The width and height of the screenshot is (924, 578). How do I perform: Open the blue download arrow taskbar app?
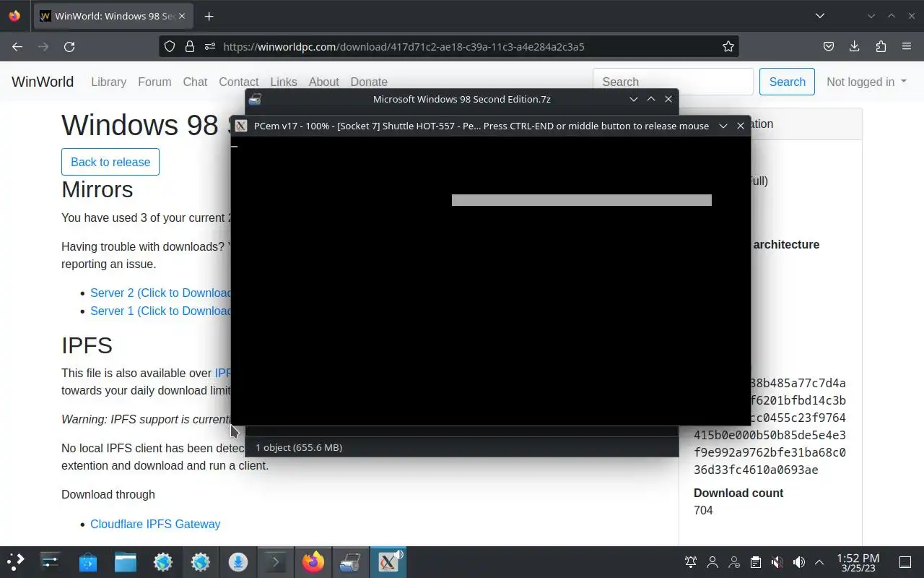[x=238, y=562]
